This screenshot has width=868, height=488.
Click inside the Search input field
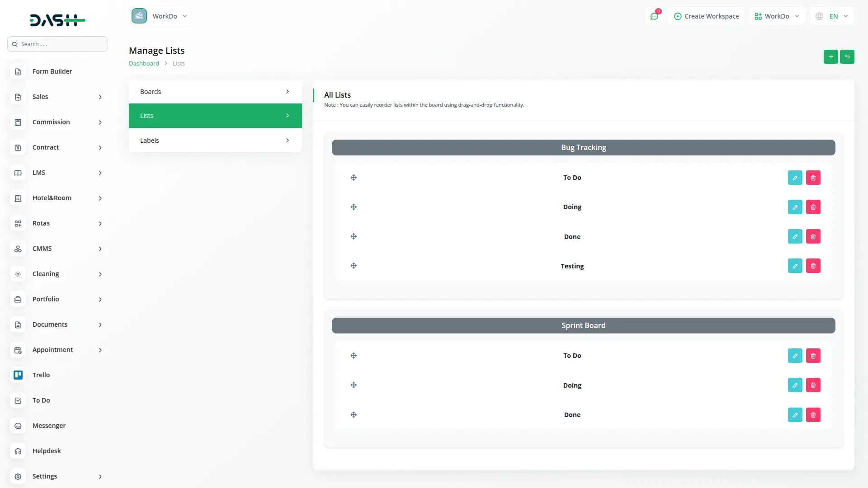(57, 44)
